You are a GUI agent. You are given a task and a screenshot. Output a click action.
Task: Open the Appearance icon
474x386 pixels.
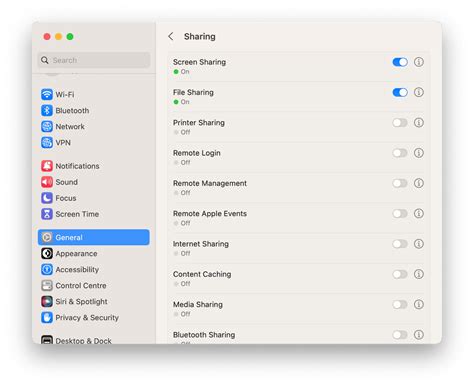tap(47, 253)
